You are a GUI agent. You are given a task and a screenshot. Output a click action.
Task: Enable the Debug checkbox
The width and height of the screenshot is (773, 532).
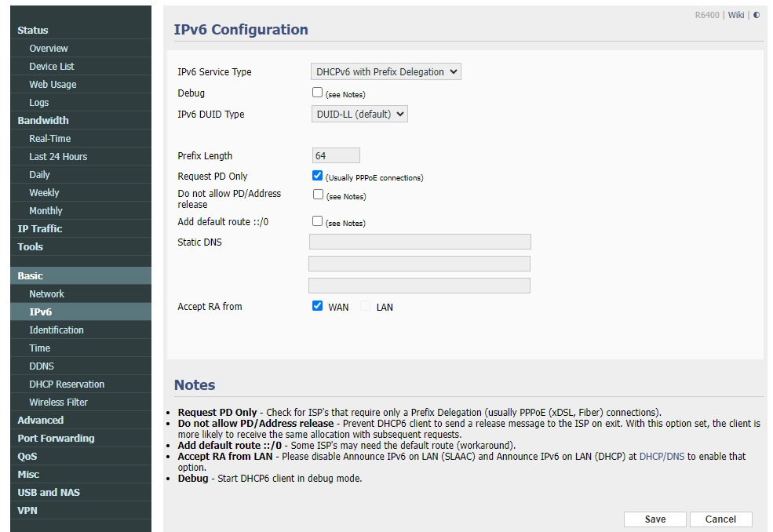(x=317, y=92)
